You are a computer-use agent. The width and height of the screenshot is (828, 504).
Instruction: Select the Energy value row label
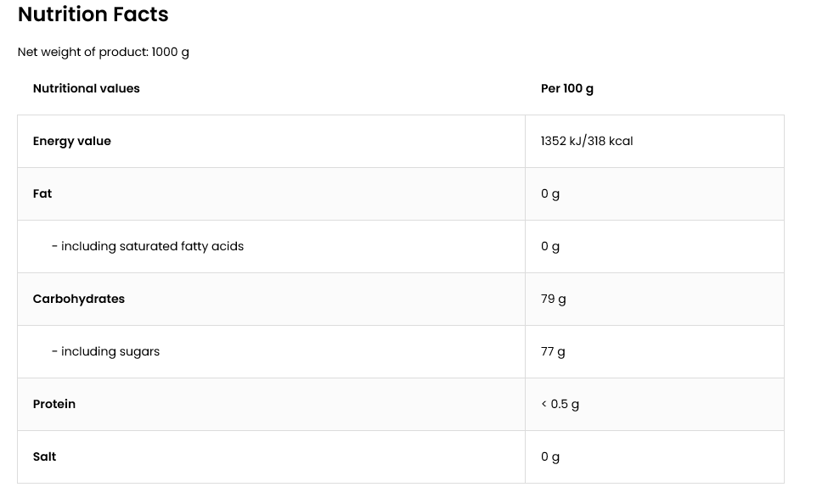point(72,142)
